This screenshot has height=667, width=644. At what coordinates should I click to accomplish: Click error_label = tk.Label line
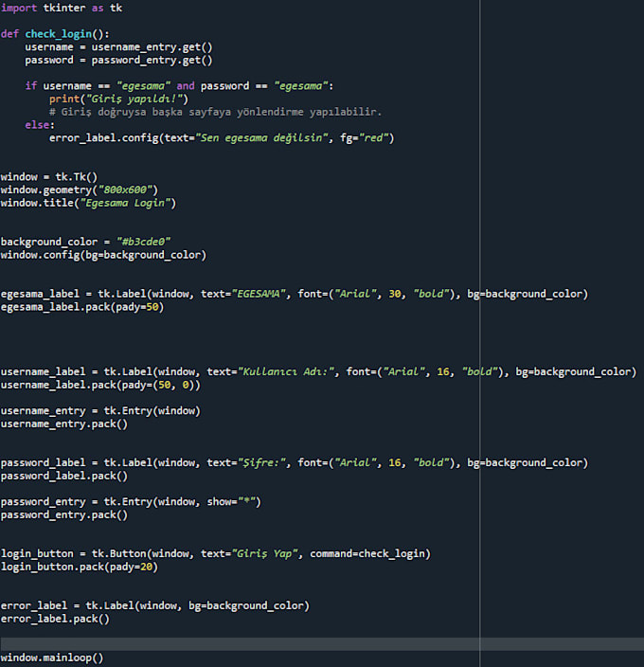tap(154, 605)
